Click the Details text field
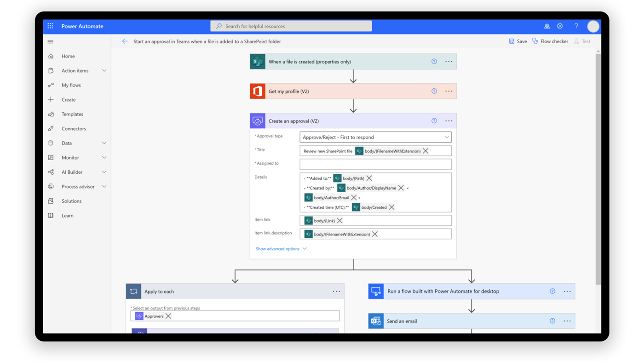Screen dimensions: 644x362 375,192
